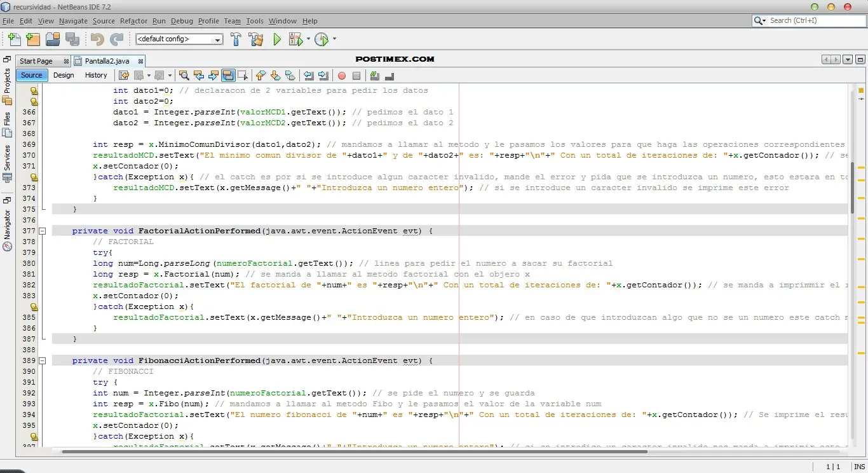The width and height of the screenshot is (868, 473).
Task: Open Debug Project dropdown arrow
Action: pyautogui.click(x=308, y=39)
